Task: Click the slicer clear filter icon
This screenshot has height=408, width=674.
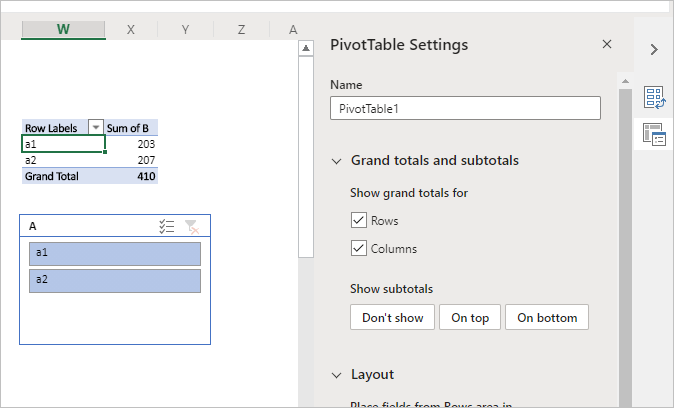Action: point(192,227)
